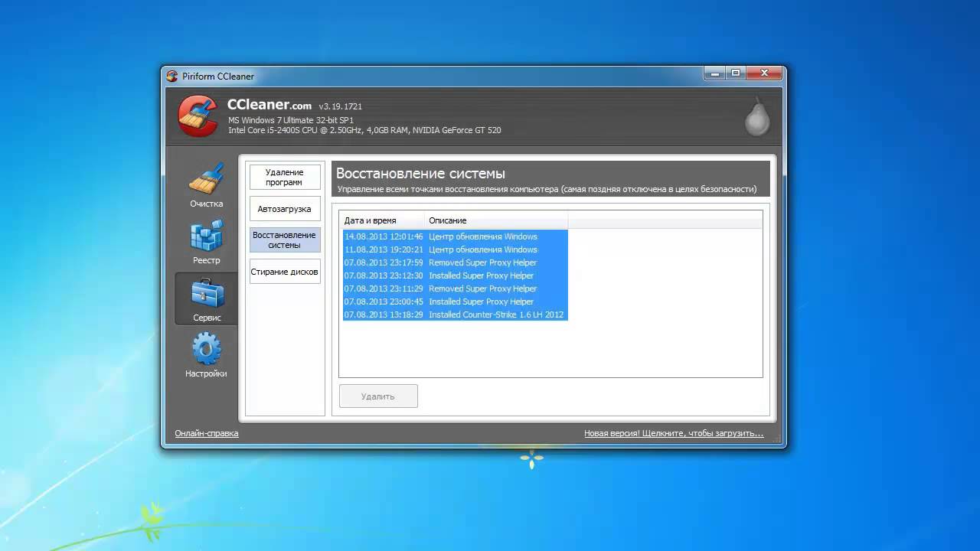Open the Онлайн-справка link
Viewport: 980px width, 551px height.
pyautogui.click(x=207, y=433)
